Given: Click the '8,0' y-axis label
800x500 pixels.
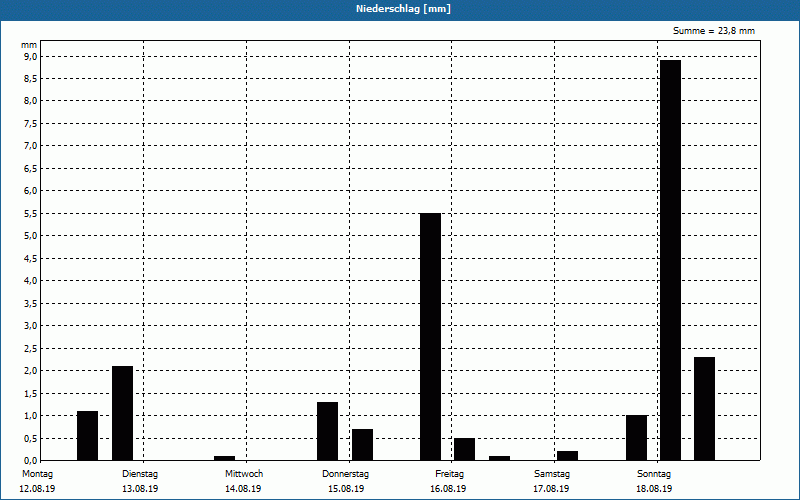Looking at the screenshot, I should 31,101.
